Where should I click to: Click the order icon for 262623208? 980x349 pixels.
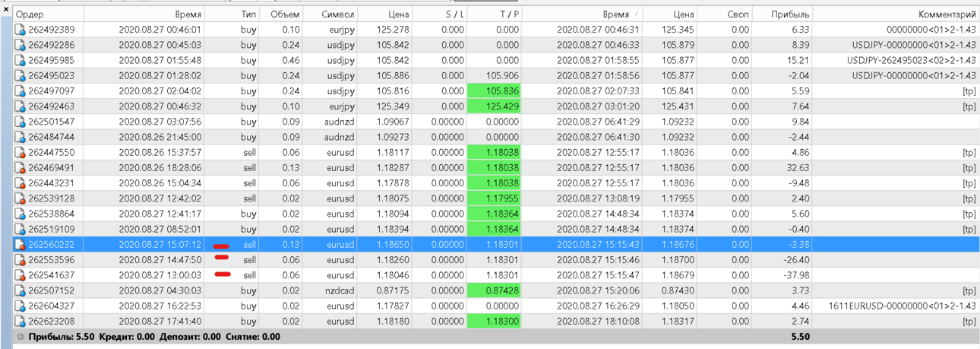pos(21,322)
